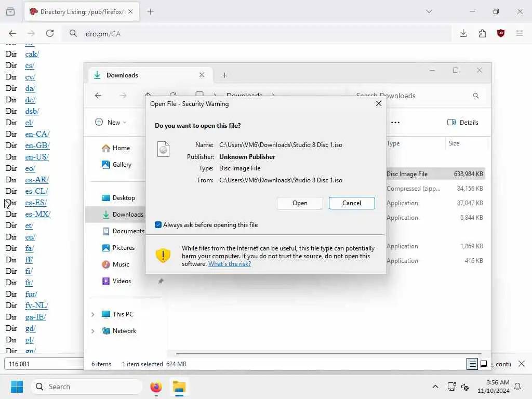The image size is (532, 399).
Task: Open the Windows Start menu
Action: 17,387
